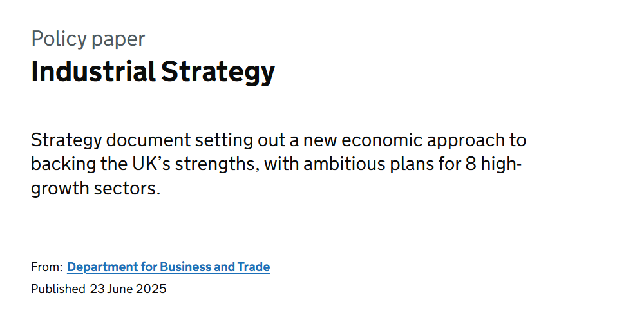Click "Strategy document" at the summary's start
Screen dimensions: 644x322
[111, 140]
